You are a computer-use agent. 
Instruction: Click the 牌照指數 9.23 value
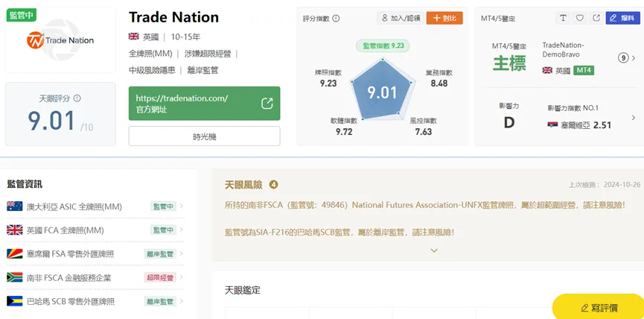[x=328, y=83]
